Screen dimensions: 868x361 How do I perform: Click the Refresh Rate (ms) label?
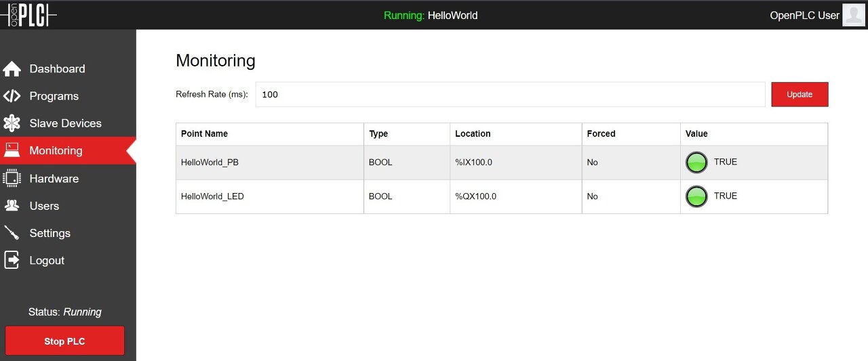click(212, 94)
